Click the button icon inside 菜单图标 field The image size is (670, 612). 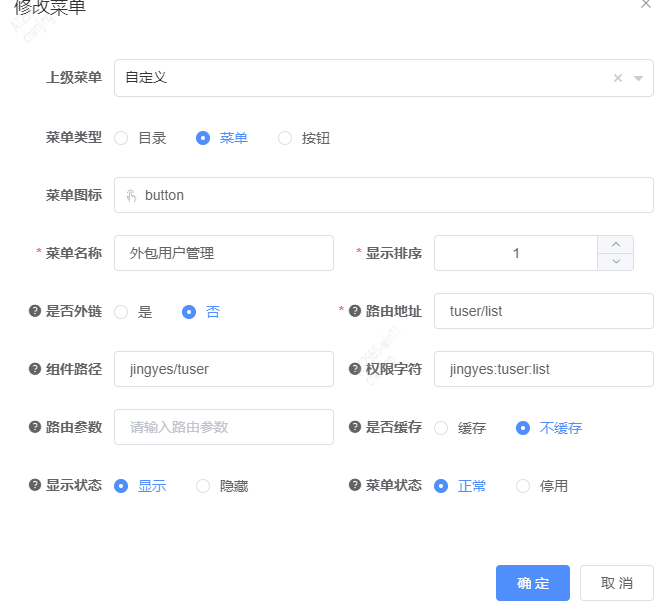tap(131, 196)
